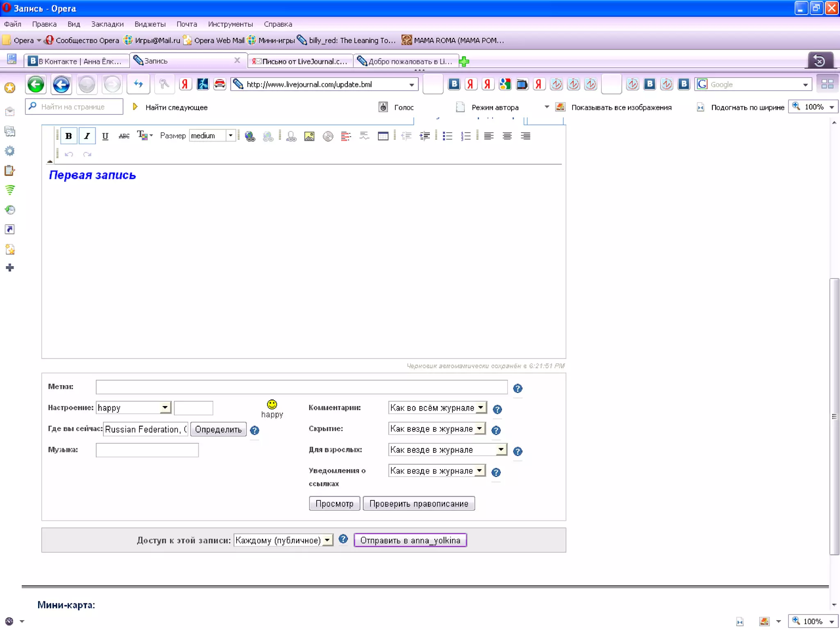The height and width of the screenshot is (630, 840).
Task: Open entry access Каждому (публичное) dropdown
Action: [327, 540]
